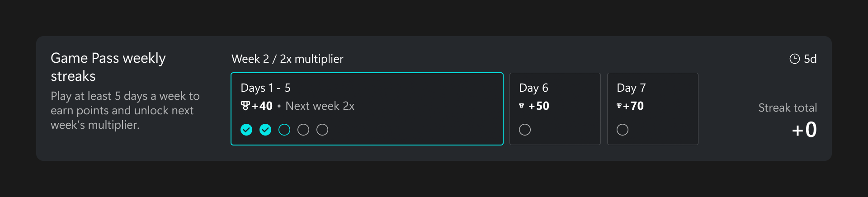Click the fourth day circle in Days 1 - 5
Image resolution: width=868 pixels, height=197 pixels.
tap(303, 130)
